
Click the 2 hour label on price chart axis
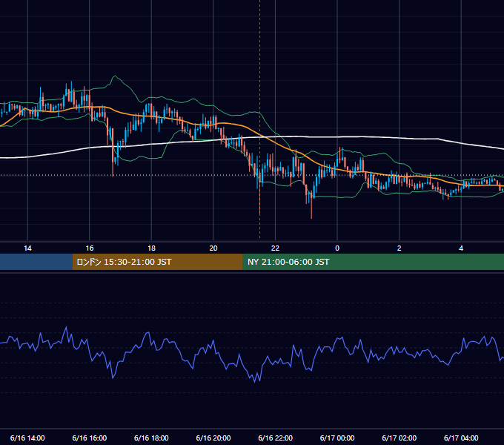tap(399, 248)
